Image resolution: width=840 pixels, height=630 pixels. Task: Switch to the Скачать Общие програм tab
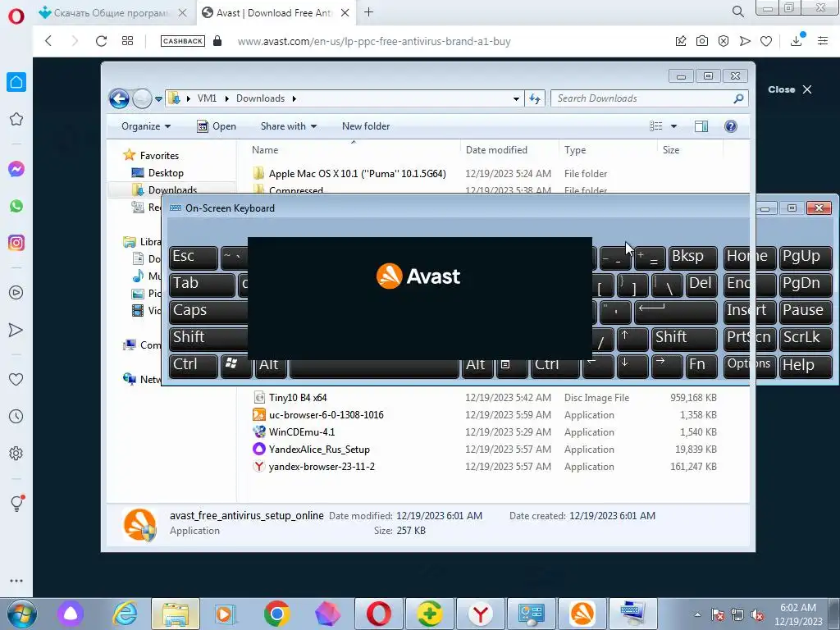coord(113,13)
